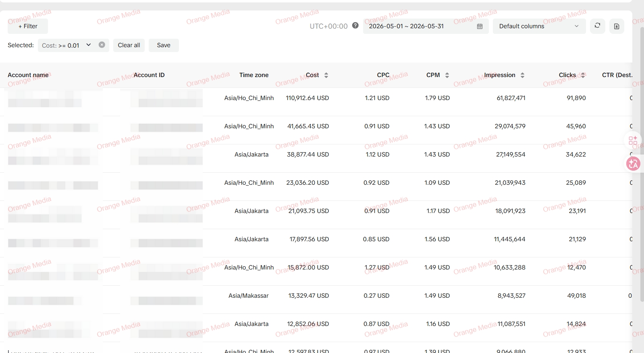
Task: Click the CPC column header
Action: [x=383, y=75]
